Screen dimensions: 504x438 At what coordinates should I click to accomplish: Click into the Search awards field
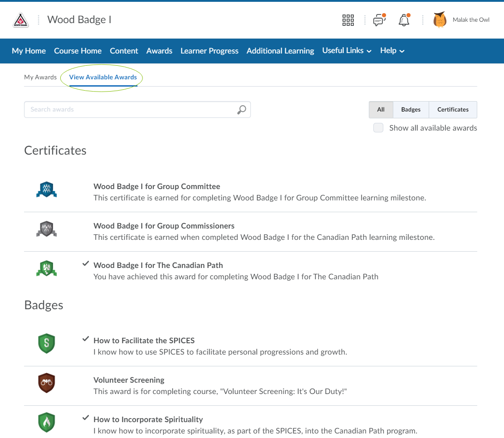point(129,109)
